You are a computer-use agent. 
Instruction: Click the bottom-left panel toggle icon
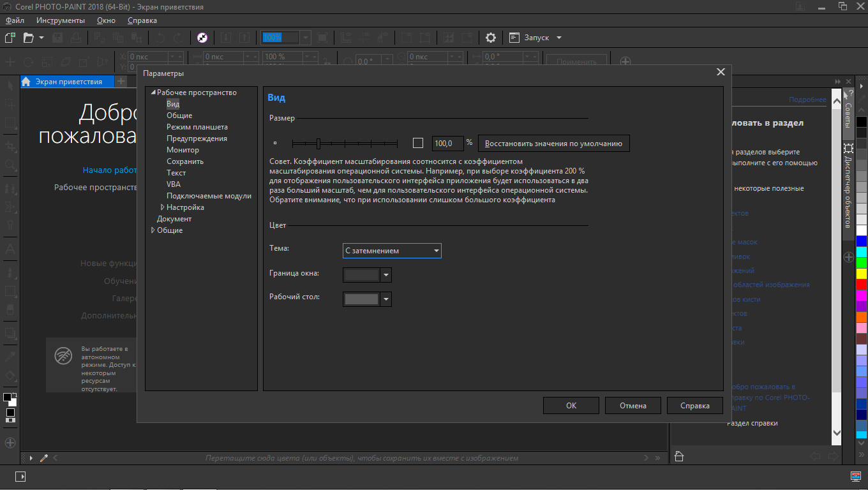click(20, 476)
